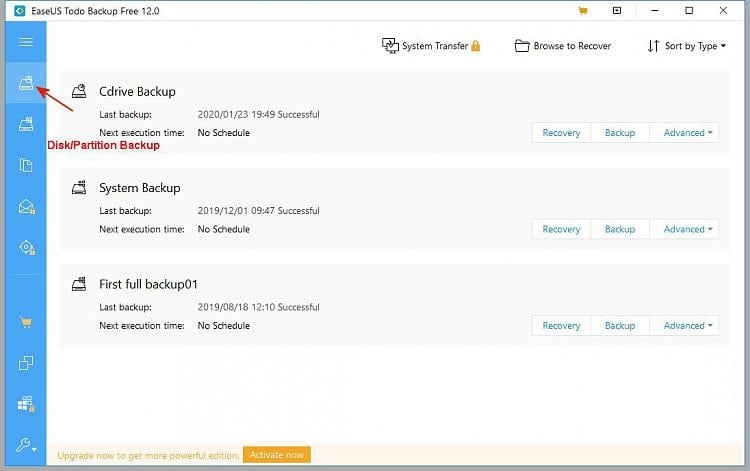Viewport: 750px width, 471px height.
Task: Click Recovery for First full backup01
Action: coord(561,326)
